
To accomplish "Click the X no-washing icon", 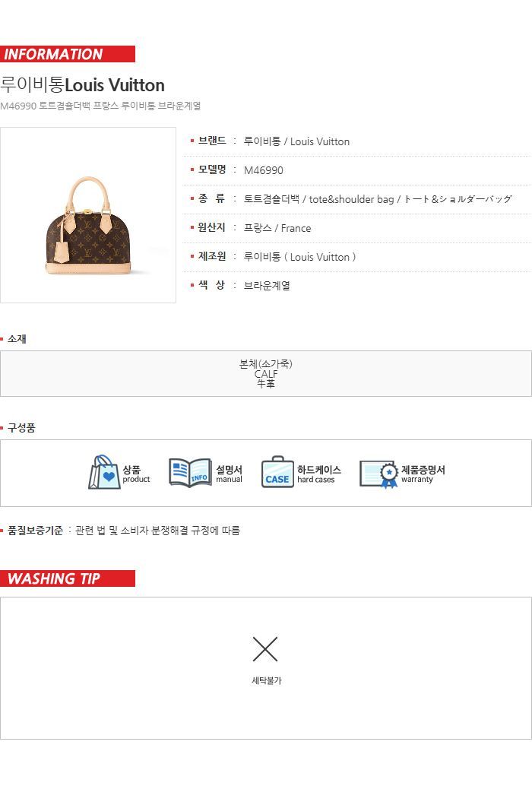I will point(265,649).
